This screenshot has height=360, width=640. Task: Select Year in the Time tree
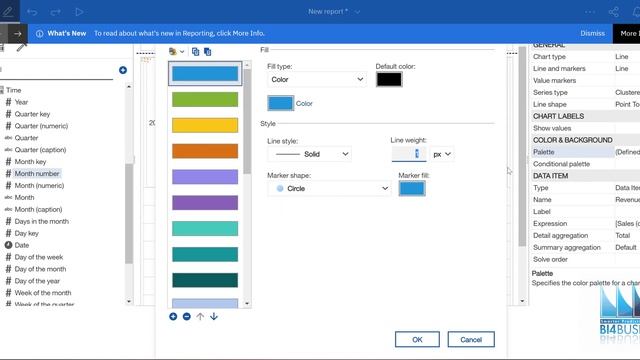click(21, 102)
